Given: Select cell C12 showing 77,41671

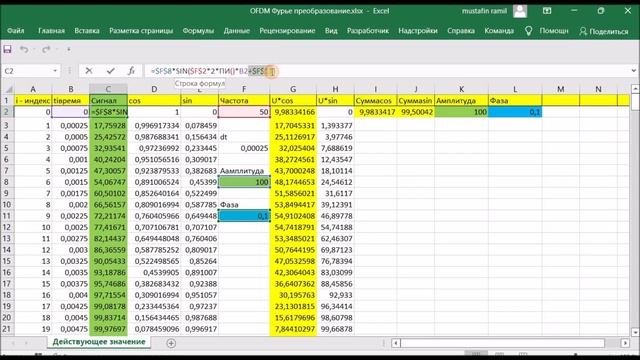Looking at the screenshot, I should [x=108, y=227].
